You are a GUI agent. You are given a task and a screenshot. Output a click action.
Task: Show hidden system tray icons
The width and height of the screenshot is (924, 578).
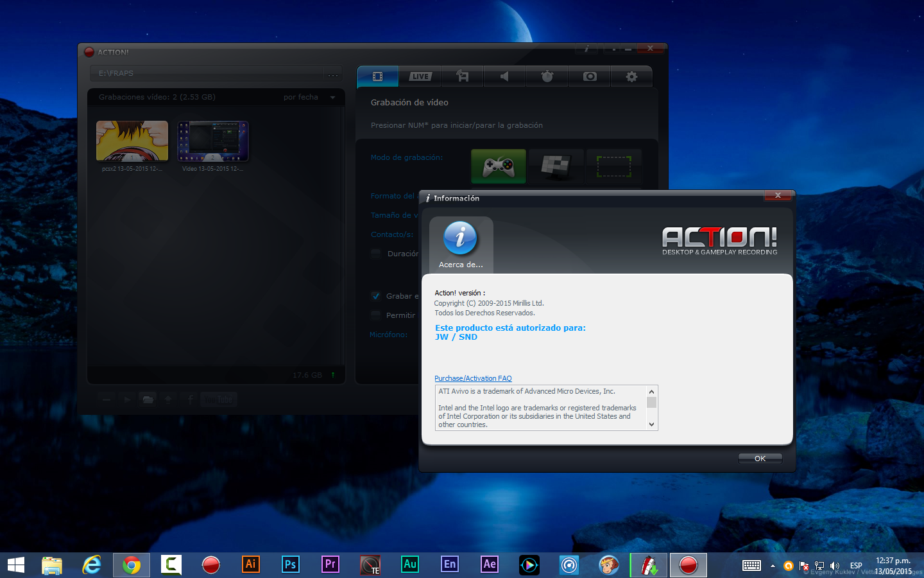(x=773, y=566)
